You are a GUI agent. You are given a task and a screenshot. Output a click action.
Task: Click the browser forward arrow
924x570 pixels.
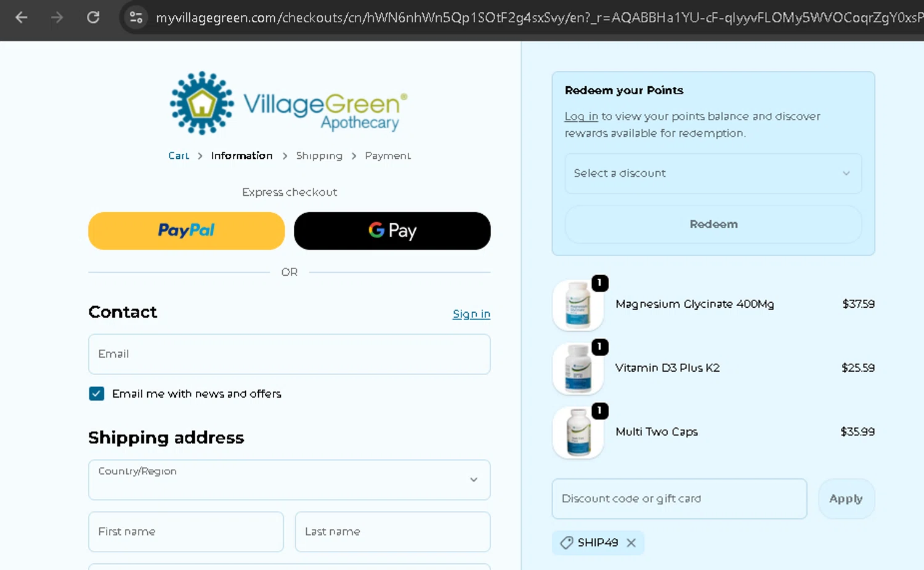pyautogui.click(x=57, y=17)
